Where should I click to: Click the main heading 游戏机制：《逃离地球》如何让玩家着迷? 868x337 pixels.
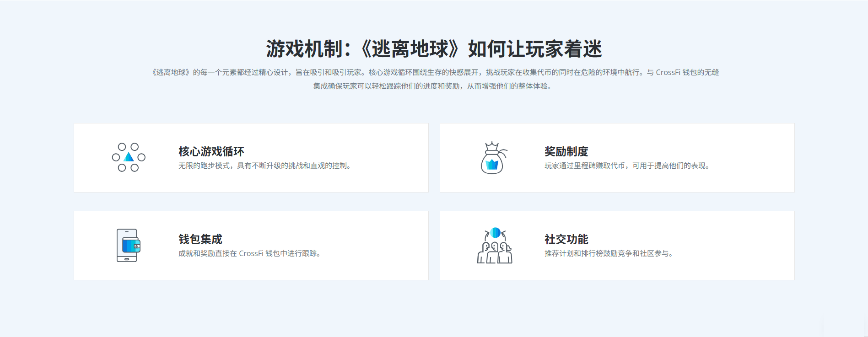[x=434, y=49]
